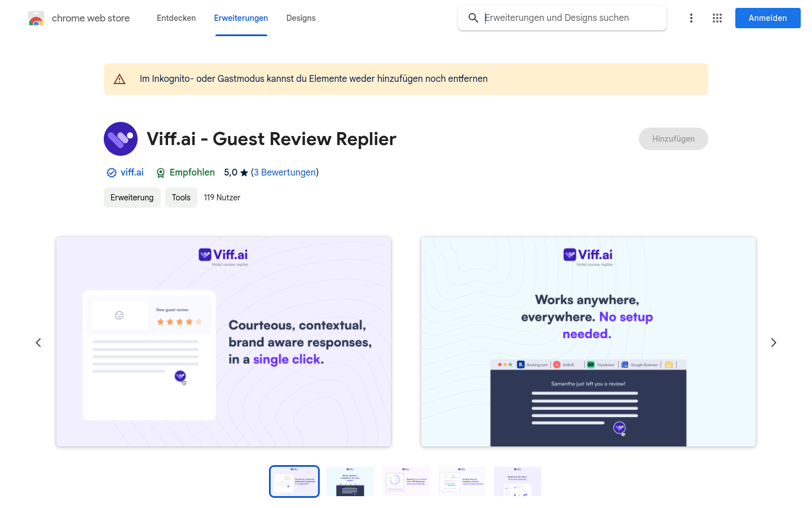Select the fifth carousel thumbnail
This screenshot has width=812, height=508.
518,481
